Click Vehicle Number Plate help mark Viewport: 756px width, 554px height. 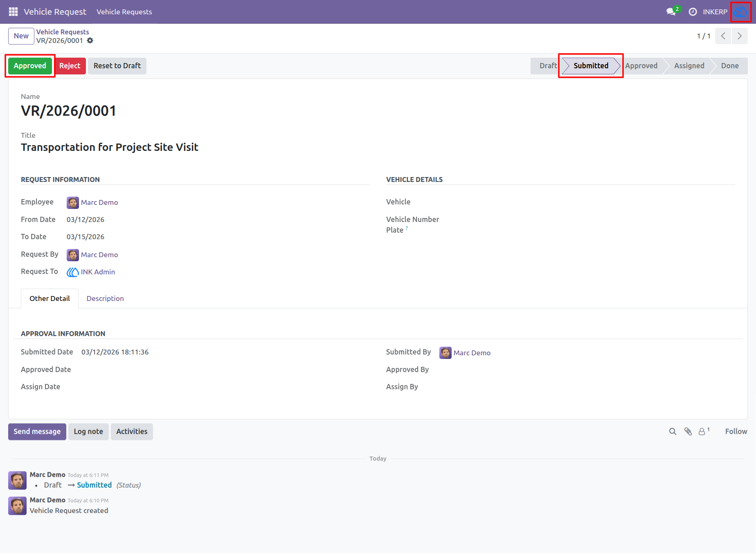pyautogui.click(x=407, y=228)
